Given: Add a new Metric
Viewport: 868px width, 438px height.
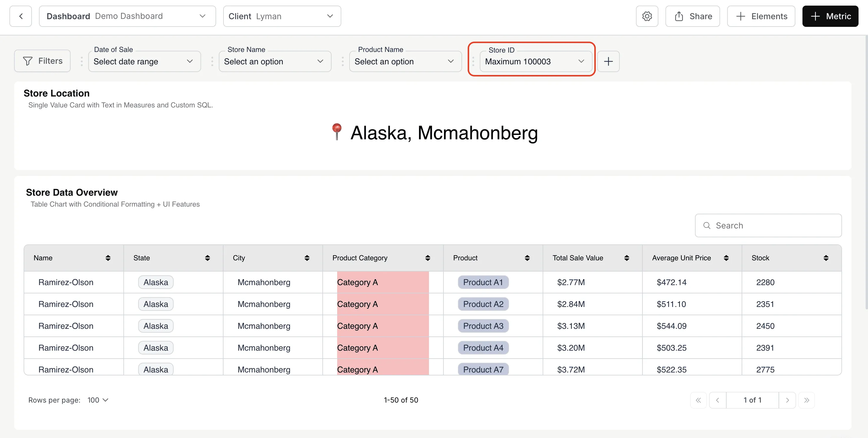Looking at the screenshot, I should click(830, 16).
